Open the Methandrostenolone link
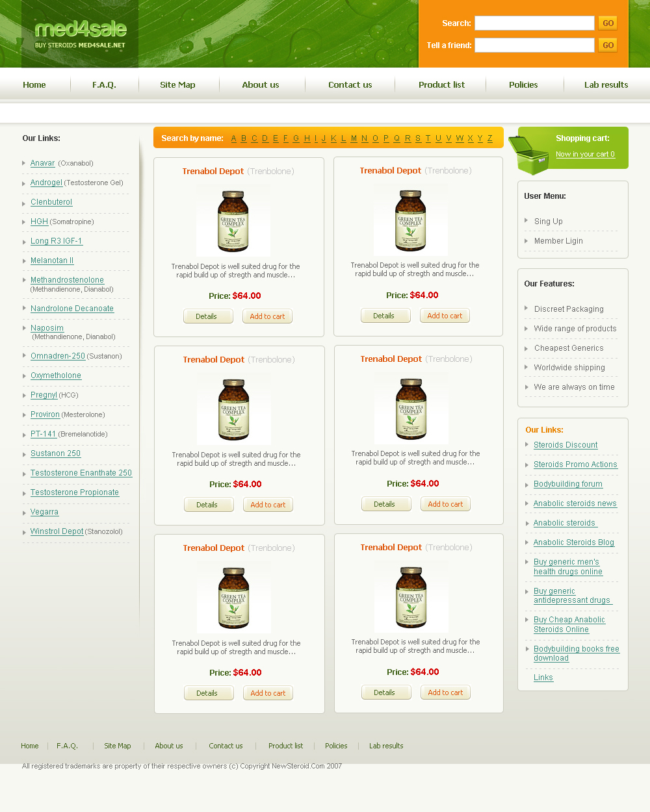 point(67,280)
